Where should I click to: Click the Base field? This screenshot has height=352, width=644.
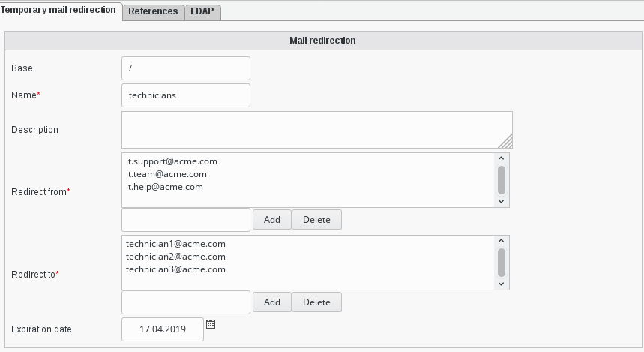click(x=186, y=68)
